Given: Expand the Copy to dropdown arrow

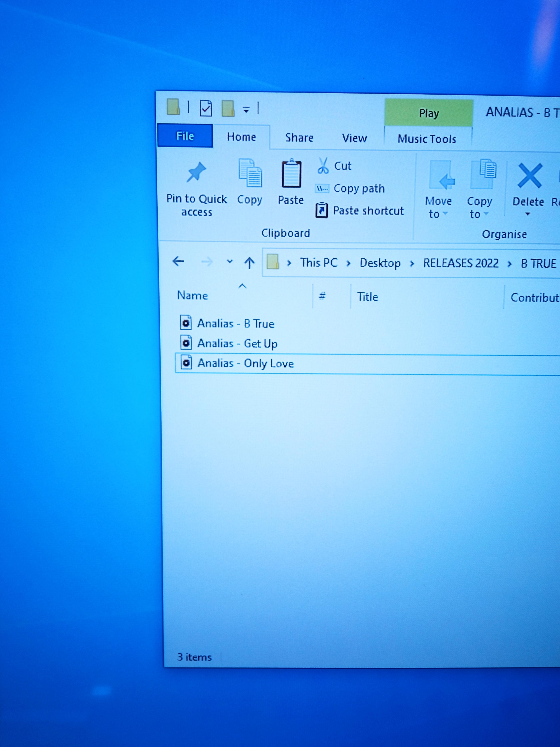Looking at the screenshot, I should [x=486, y=214].
